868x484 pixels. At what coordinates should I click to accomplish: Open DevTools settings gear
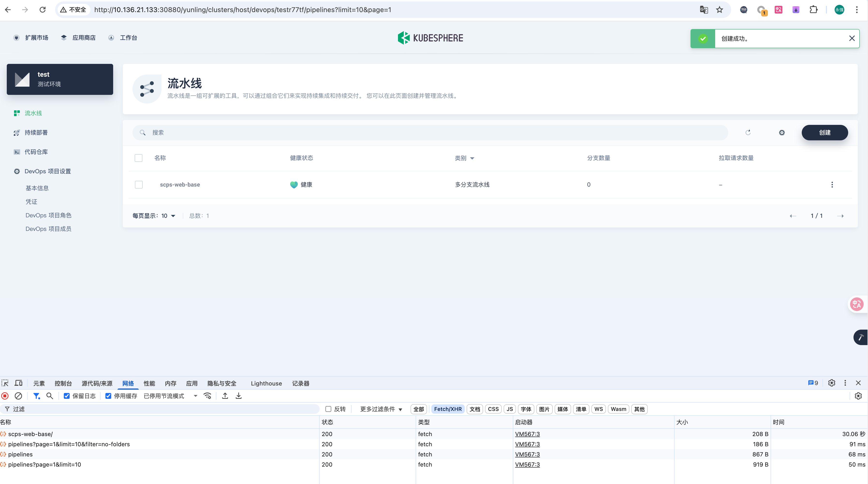click(x=831, y=383)
